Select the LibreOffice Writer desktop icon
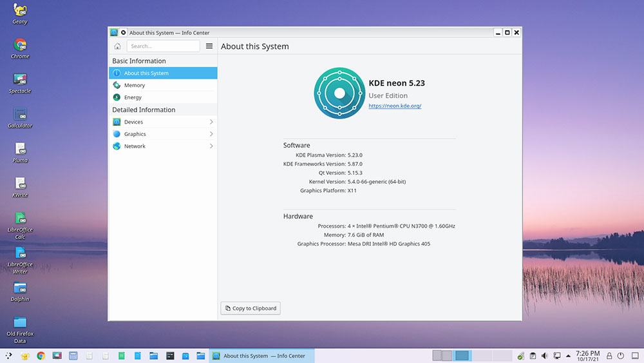The width and height of the screenshot is (644, 363). click(20, 260)
